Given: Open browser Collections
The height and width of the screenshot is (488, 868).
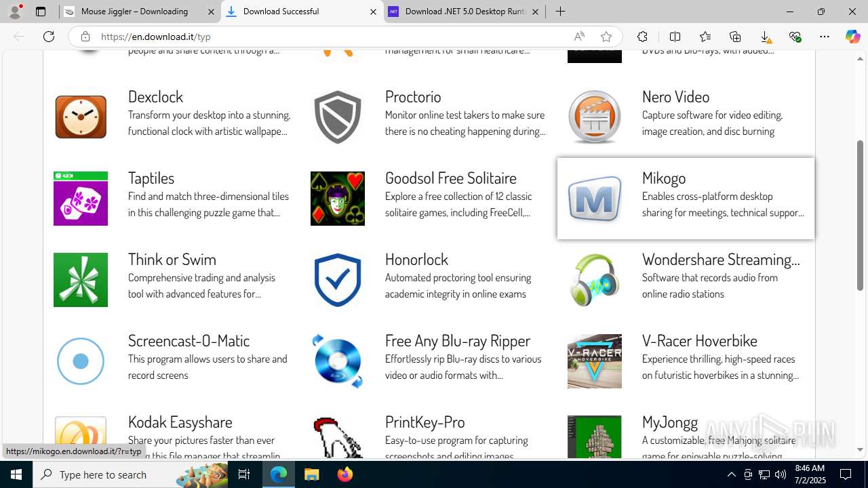Looking at the screenshot, I should [x=735, y=37].
